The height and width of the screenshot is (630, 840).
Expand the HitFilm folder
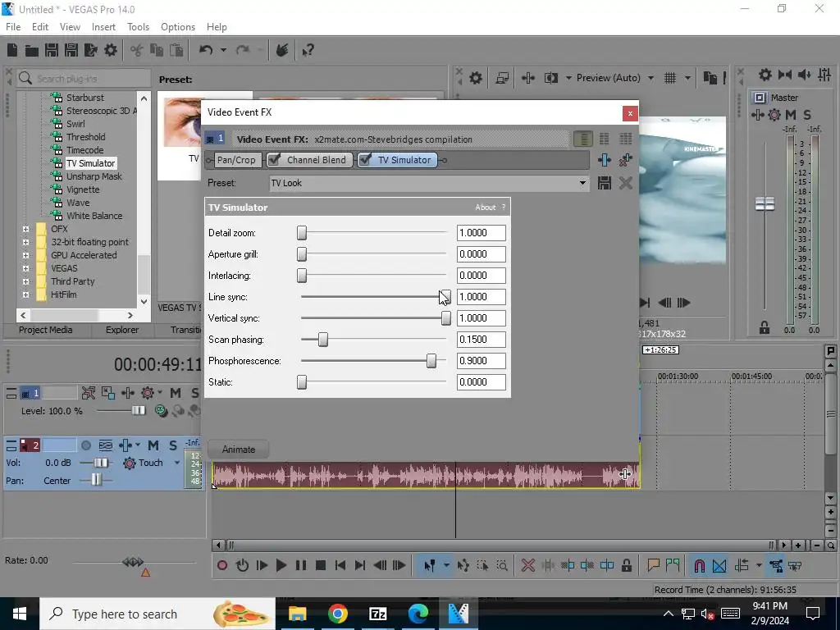pos(25,294)
